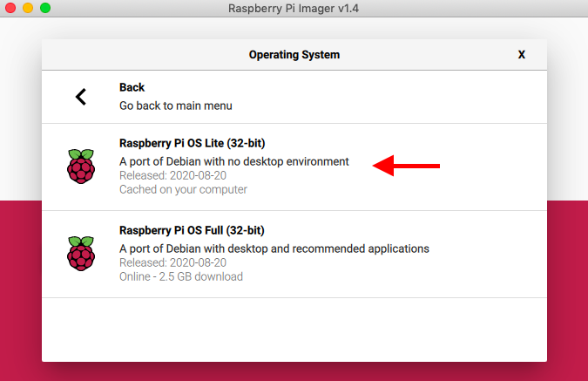Close the Operating System dialog with X
The image size is (588, 381).
point(521,55)
